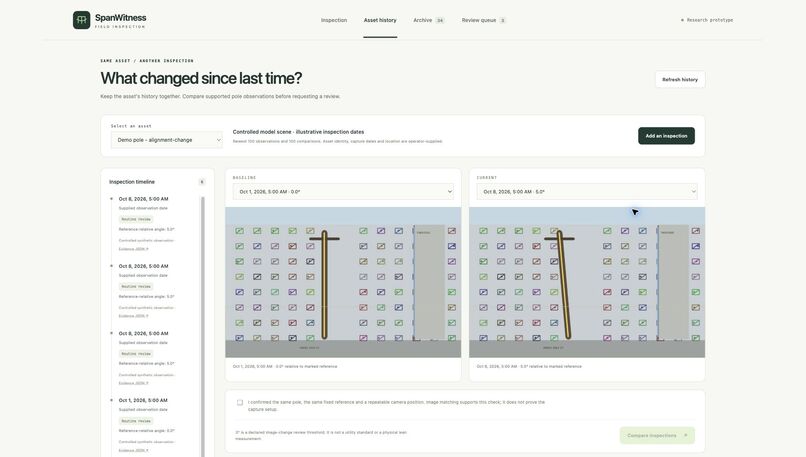Click the Refresh history button
806x457 pixels.
(680, 80)
